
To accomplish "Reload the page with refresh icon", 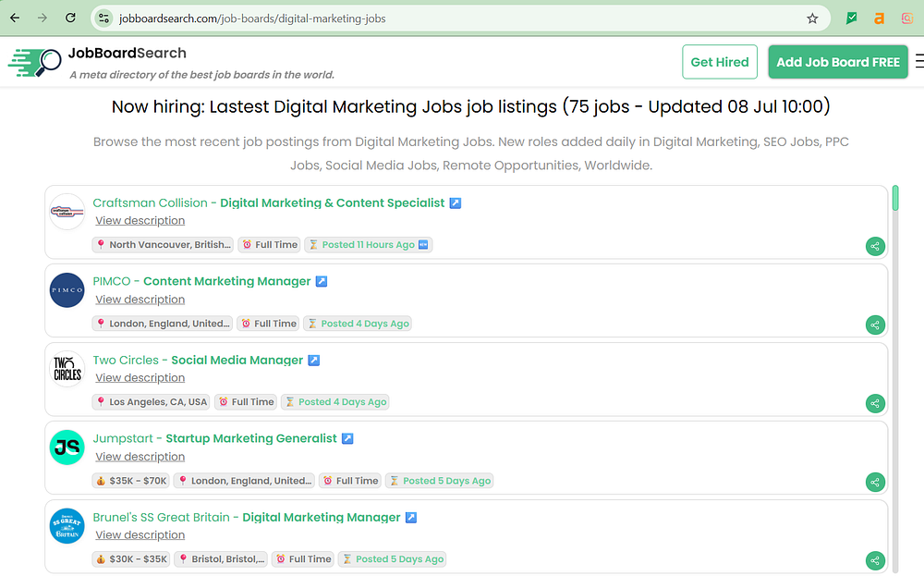I will click(71, 18).
